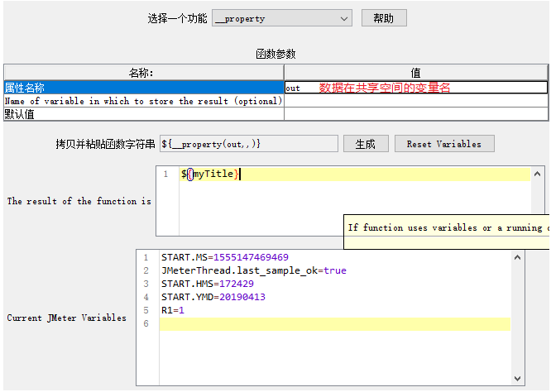Click the R1=1 variable line
Screen dimensions: 551x392
[x=173, y=310]
